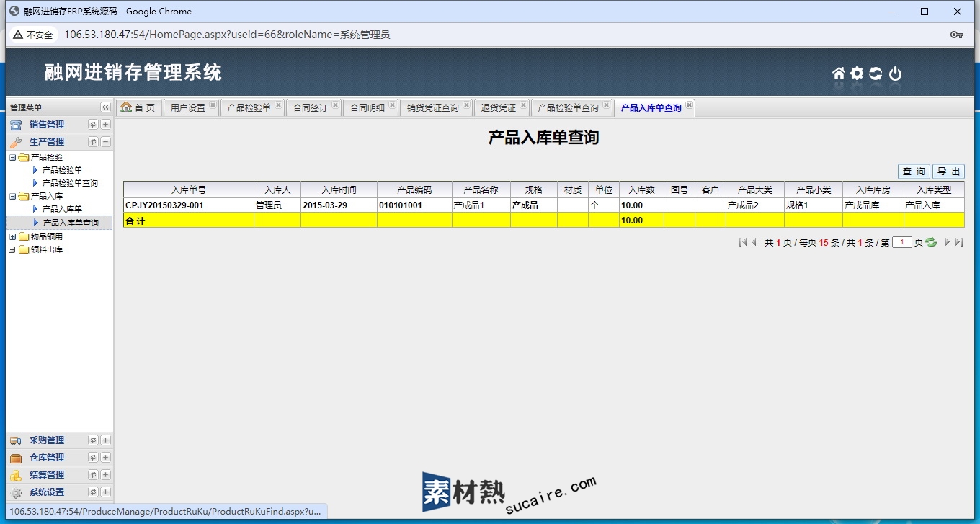This screenshot has height=524, width=980.
Task: Expand the 领料出库 folder
Action: click(x=12, y=249)
